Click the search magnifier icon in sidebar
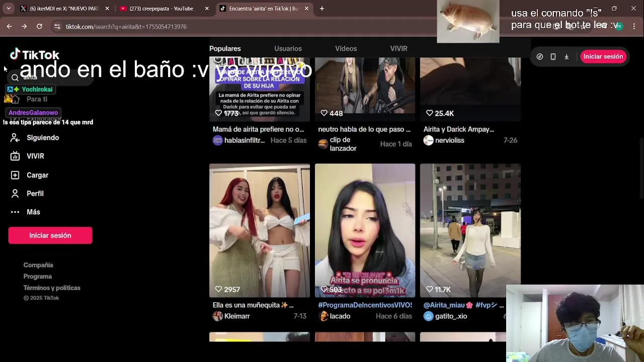Image resolution: width=644 pixels, height=362 pixels. pos(15,77)
